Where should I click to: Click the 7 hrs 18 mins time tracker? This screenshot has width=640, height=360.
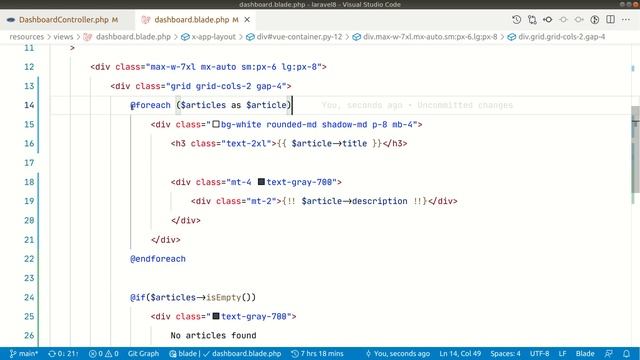click(317, 353)
